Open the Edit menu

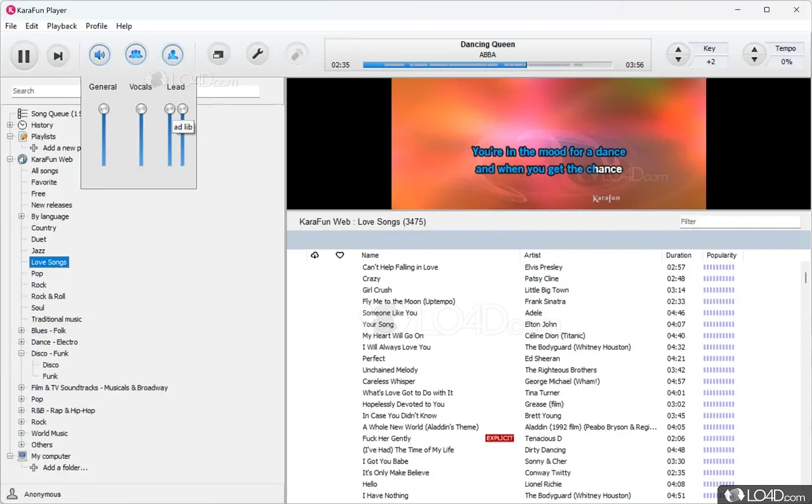click(32, 26)
